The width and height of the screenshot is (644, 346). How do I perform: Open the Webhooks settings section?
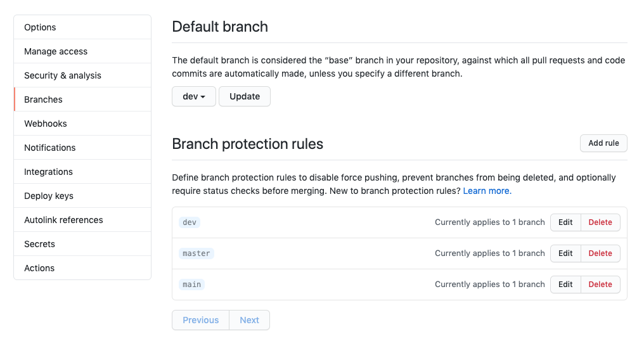click(x=46, y=124)
